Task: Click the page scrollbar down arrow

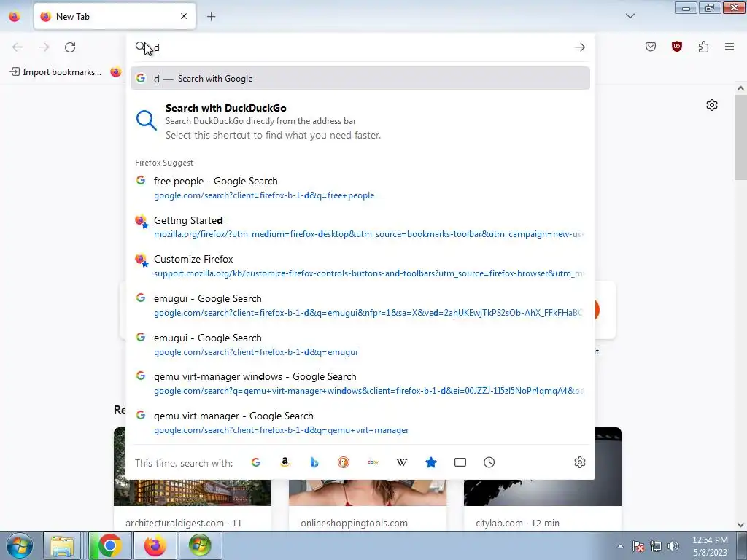Action: (x=740, y=525)
